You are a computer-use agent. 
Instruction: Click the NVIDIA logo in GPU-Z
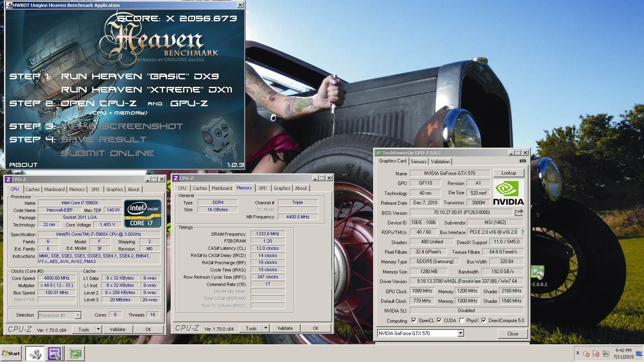coord(508,193)
